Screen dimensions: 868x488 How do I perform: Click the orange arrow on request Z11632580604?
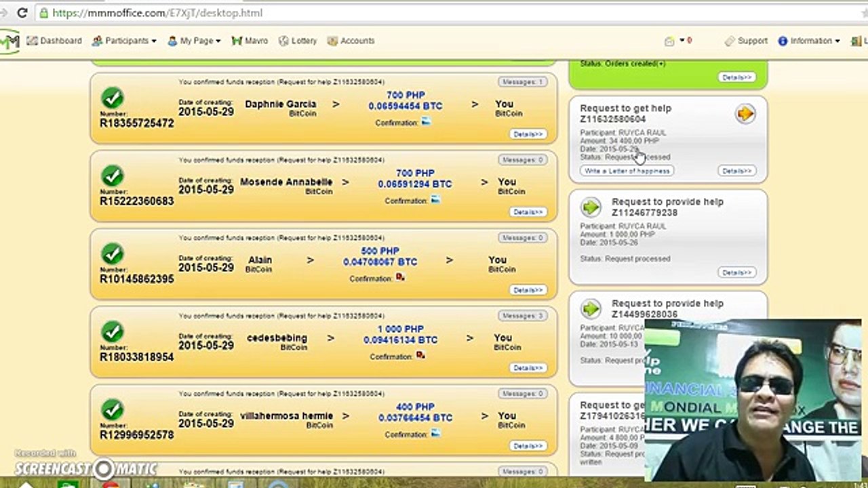click(745, 114)
